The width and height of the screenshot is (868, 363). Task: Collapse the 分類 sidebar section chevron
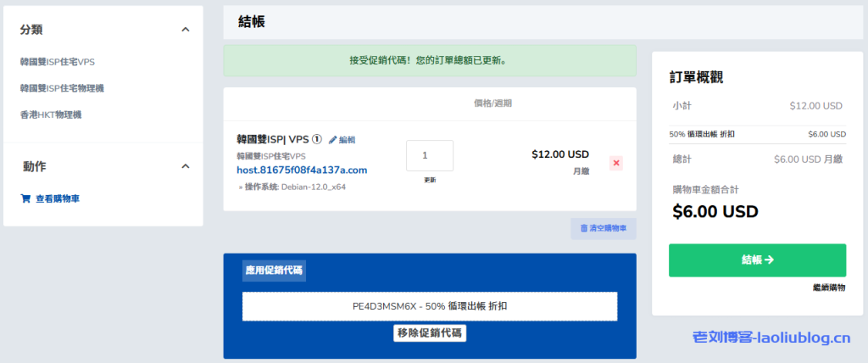click(x=186, y=30)
